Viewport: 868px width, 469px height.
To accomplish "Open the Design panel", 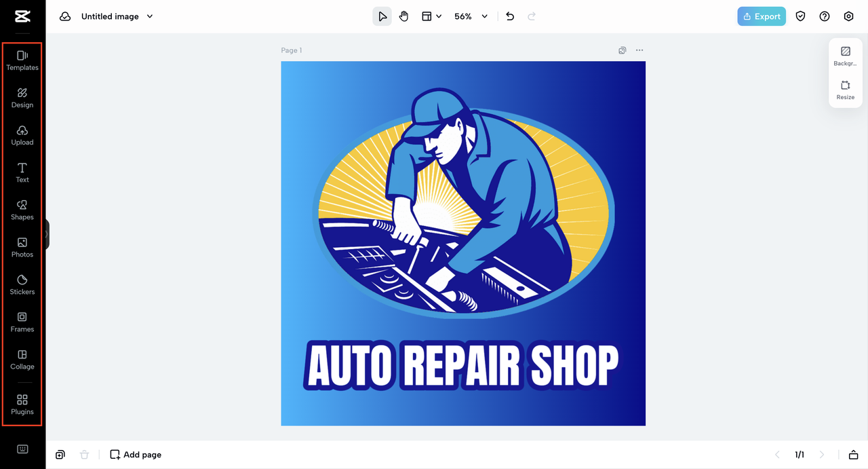I will (22, 98).
